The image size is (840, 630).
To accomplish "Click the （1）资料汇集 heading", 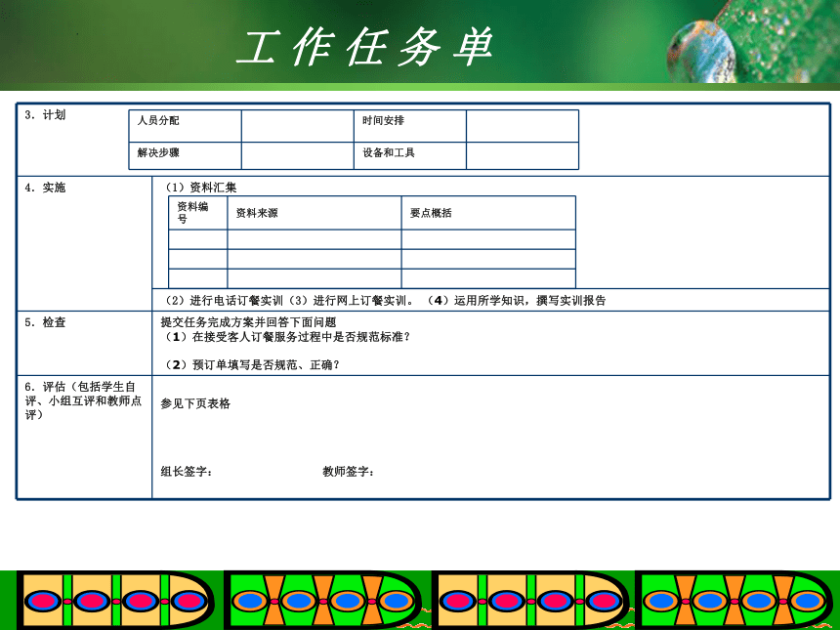I will (x=201, y=188).
